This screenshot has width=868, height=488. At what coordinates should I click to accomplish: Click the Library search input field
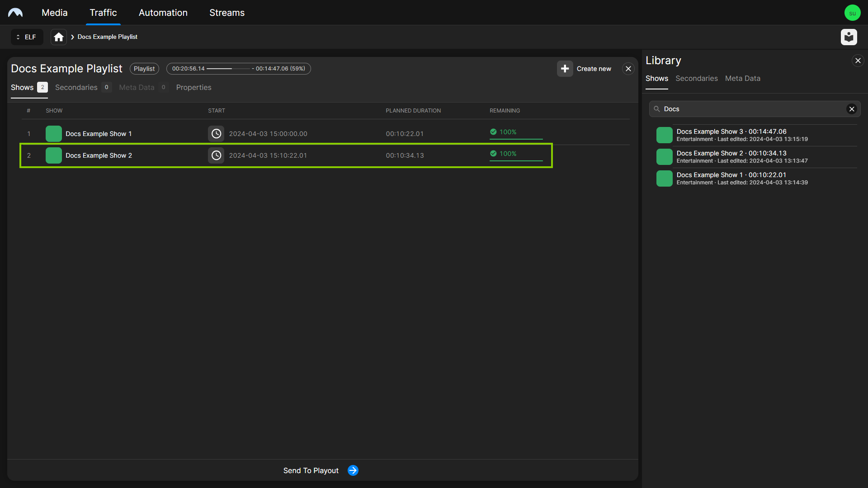[750, 109]
